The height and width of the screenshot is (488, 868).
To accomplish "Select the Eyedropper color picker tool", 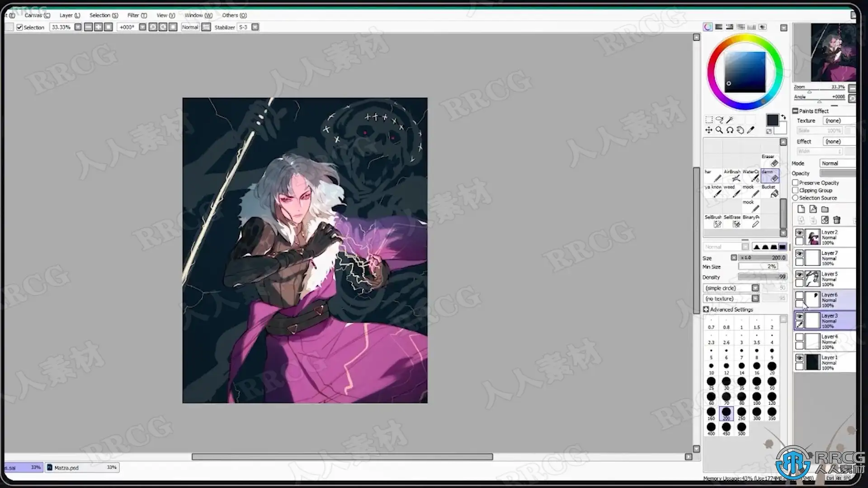I will click(751, 130).
